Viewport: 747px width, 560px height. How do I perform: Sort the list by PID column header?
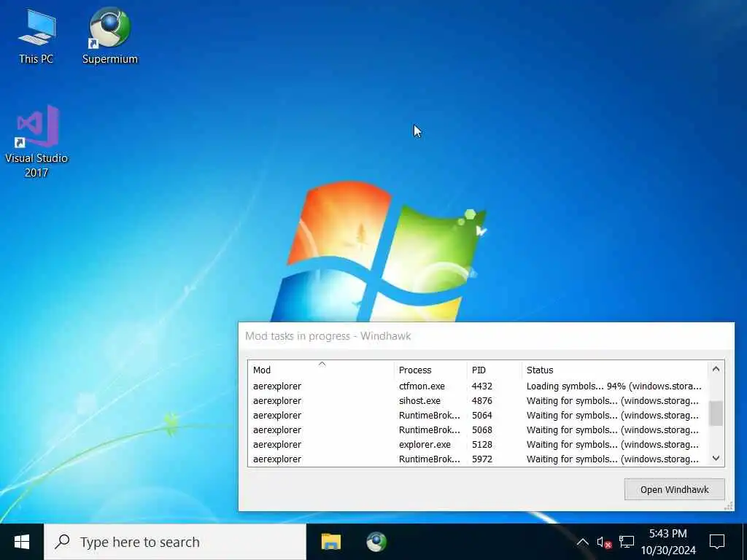(494, 370)
